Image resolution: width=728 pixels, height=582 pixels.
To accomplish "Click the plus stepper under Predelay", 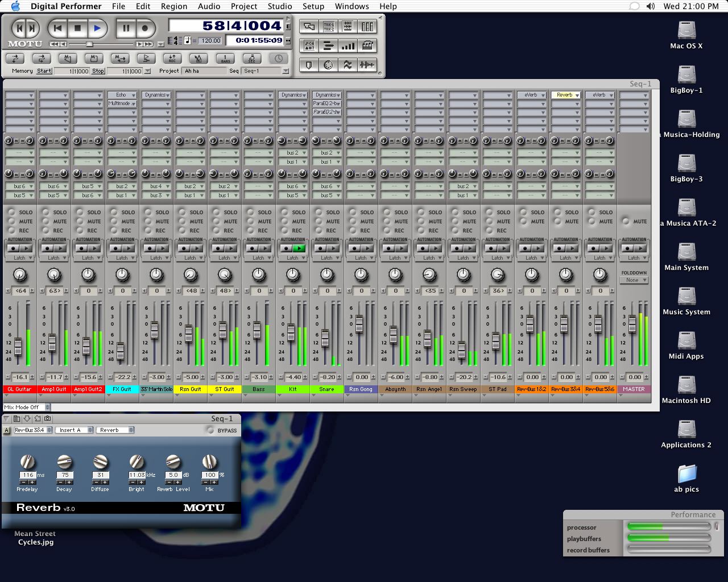I will click(32, 483).
